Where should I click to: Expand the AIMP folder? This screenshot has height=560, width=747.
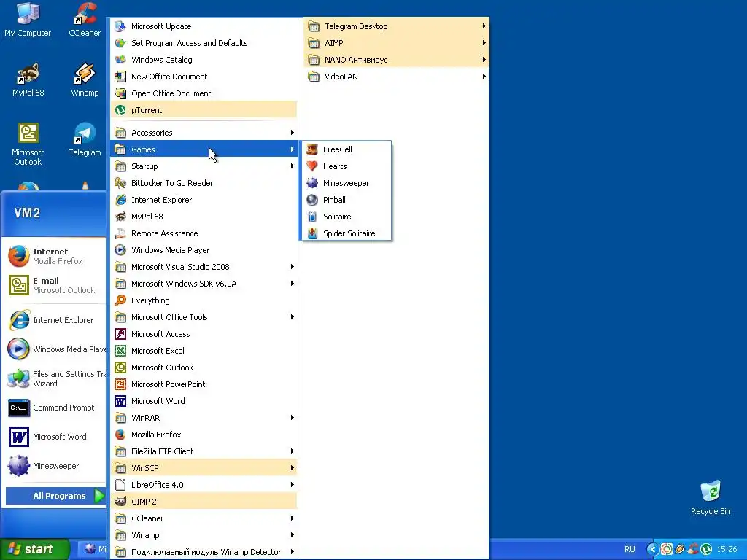(x=396, y=43)
